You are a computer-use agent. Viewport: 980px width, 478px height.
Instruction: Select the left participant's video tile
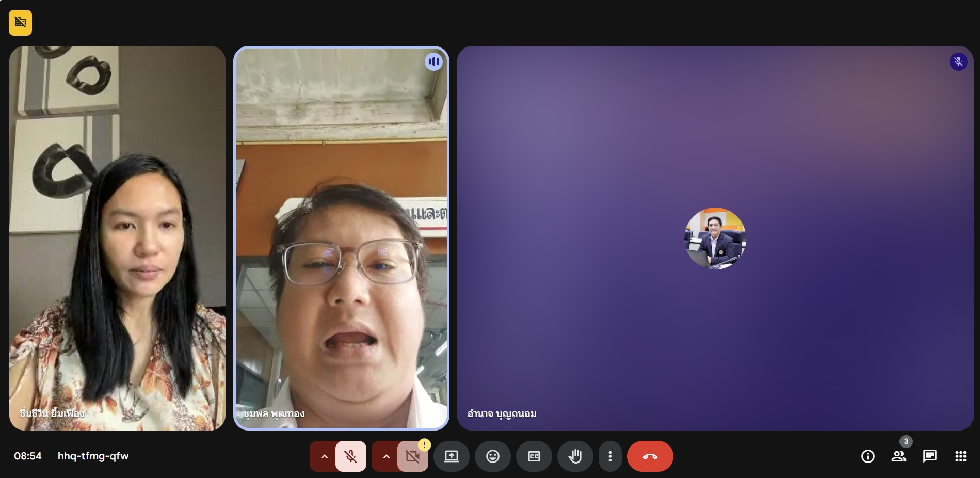(x=117, y=238)
